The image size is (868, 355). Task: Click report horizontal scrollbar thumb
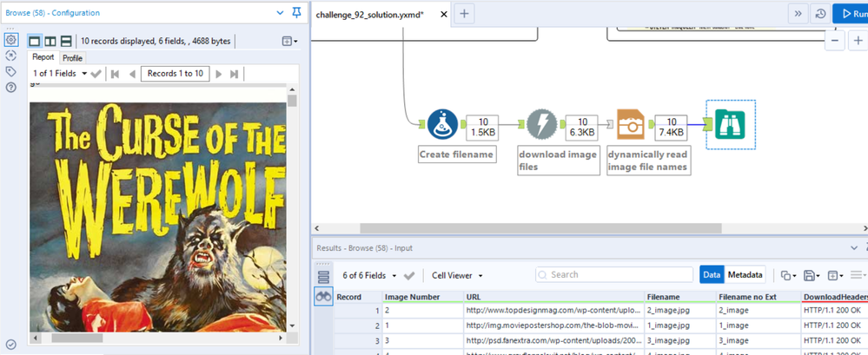(x=77, y=338)
